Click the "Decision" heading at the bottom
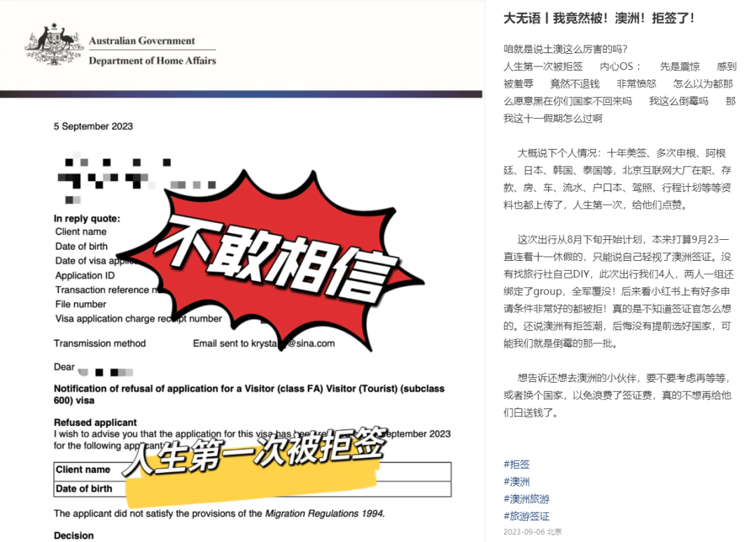 pos(73,536)
